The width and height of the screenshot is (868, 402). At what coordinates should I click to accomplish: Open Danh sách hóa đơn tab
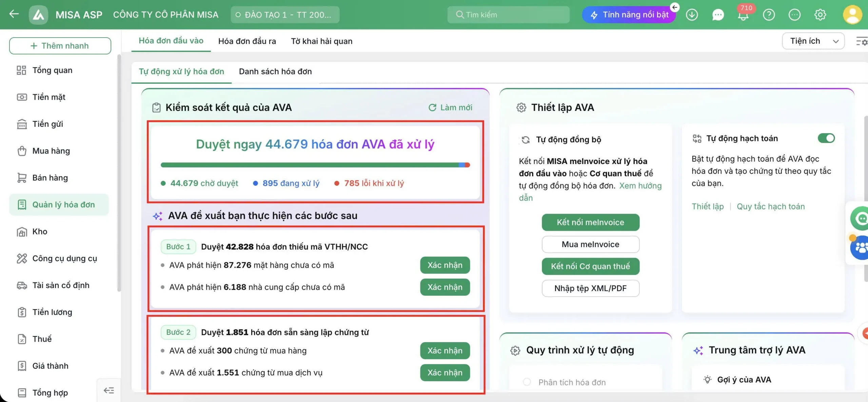[275, 72]
